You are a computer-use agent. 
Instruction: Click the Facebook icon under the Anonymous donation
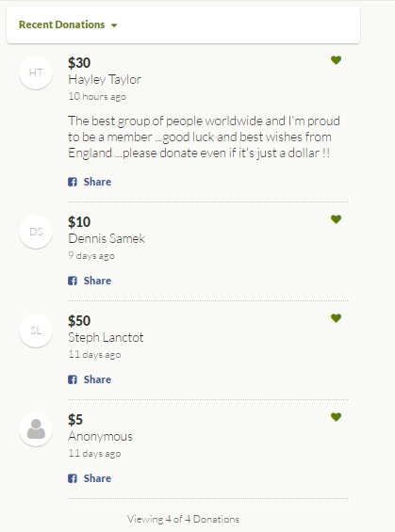coord(73,478)
